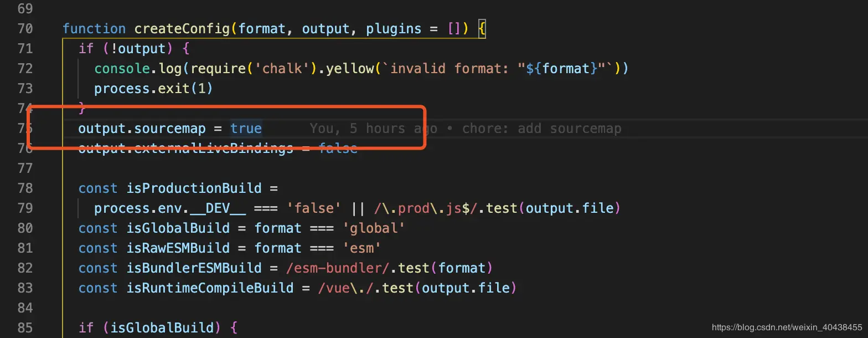The image size is (868, 338).
Task: Click 'process.env.__DEV__' on line 79
Action: pos(170,208)
